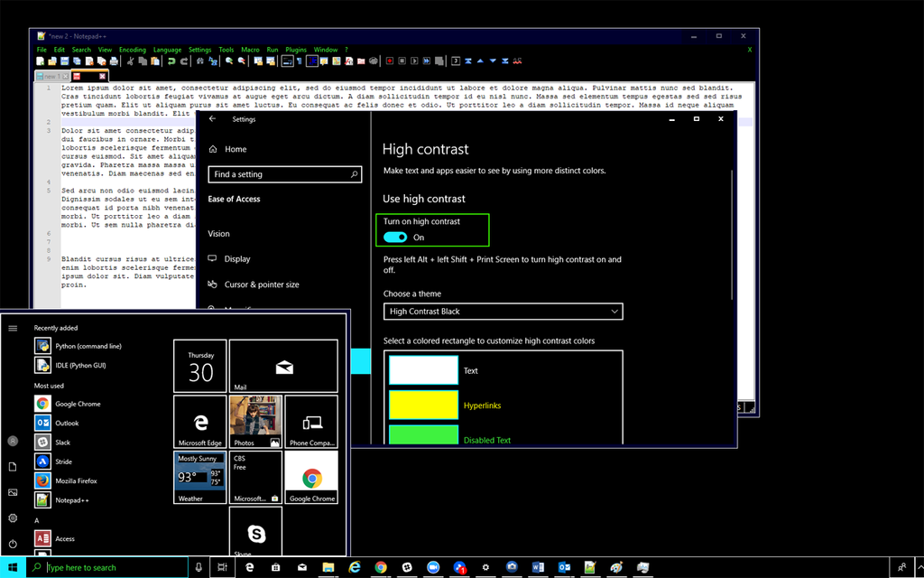Click the Zoom In icon in Notepad++

pos(227,61)
